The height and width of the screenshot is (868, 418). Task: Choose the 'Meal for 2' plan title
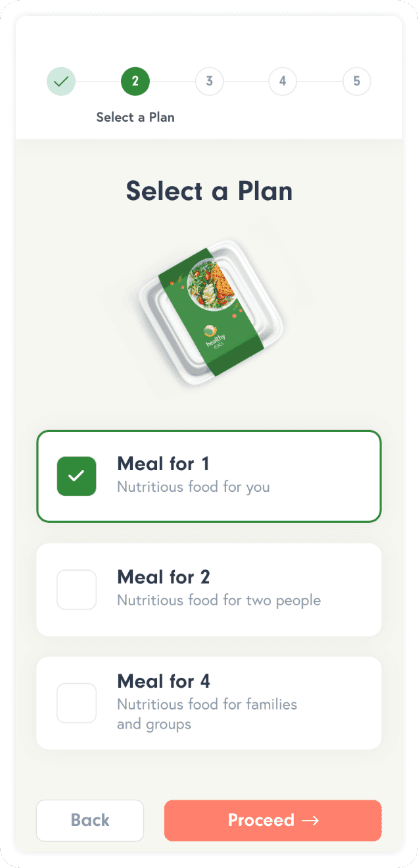coord(163,577)
